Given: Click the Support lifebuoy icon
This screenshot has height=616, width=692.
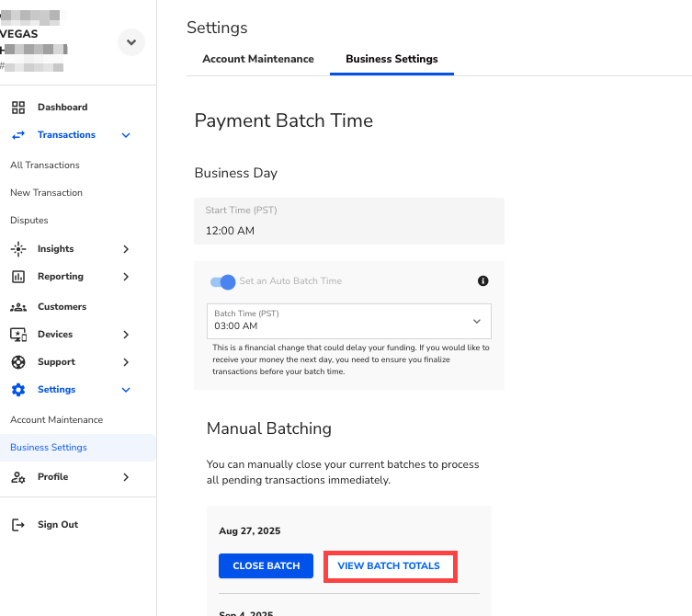Looking at the screenshot, I should point(18,362).
